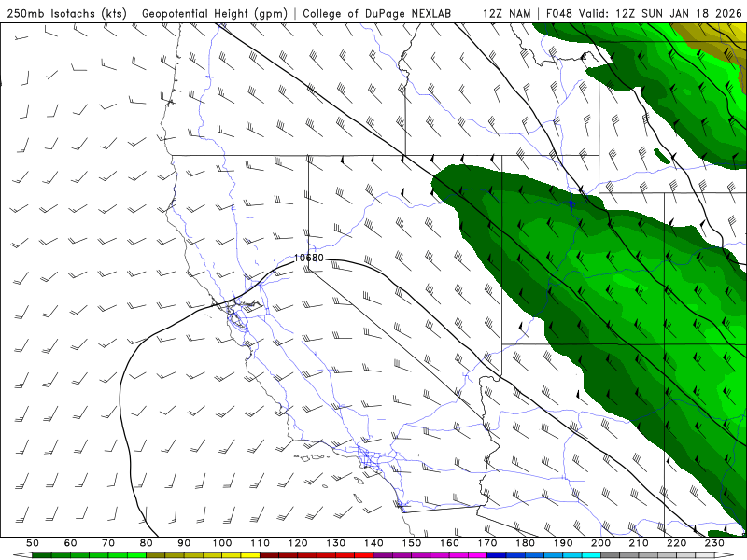This screenshot has width=747, height=560.
Task: Click the 50 value on the color scale
Action: point(33,543)
